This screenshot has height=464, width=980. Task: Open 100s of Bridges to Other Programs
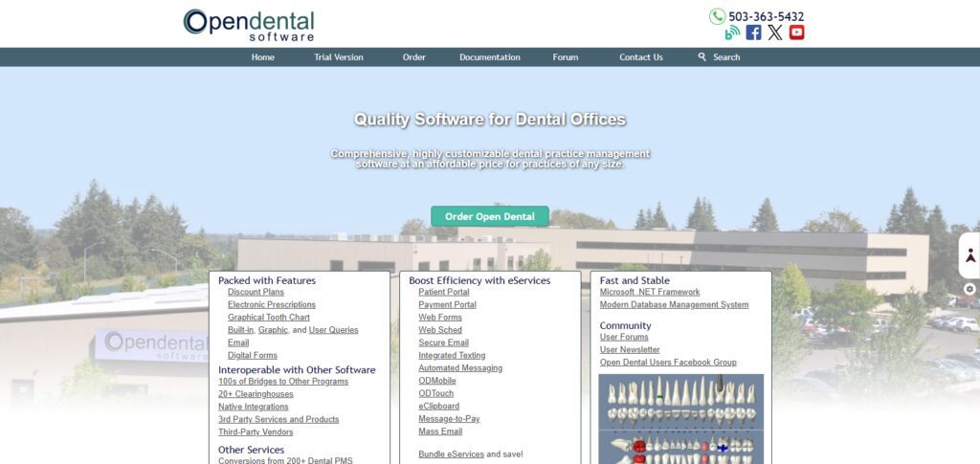pyautogui.click(x=283, y=382)
